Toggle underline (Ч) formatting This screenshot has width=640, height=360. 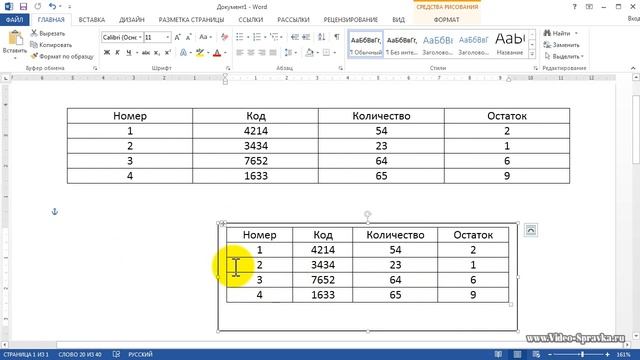pyautogui.click(x=129, y=53)
